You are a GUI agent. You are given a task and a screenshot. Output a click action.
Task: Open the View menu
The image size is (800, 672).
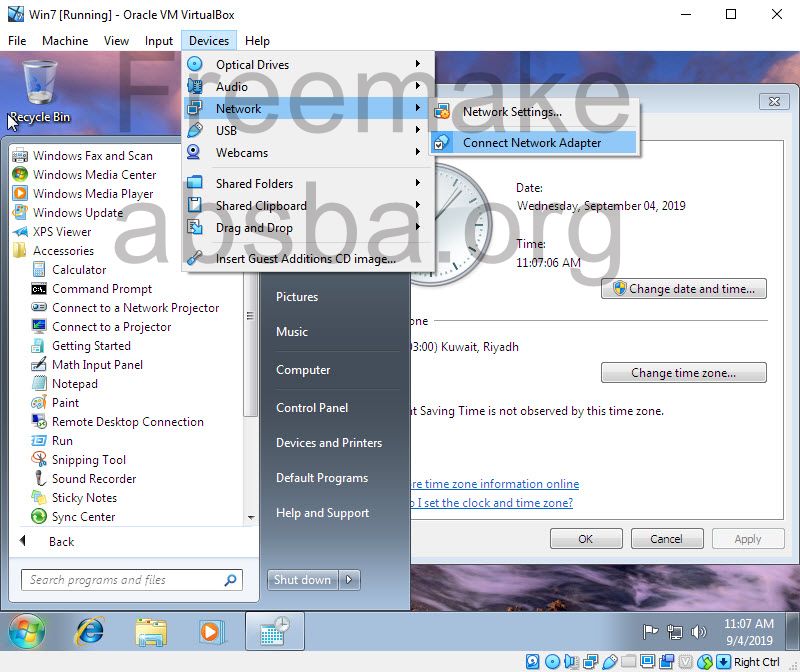116,41
